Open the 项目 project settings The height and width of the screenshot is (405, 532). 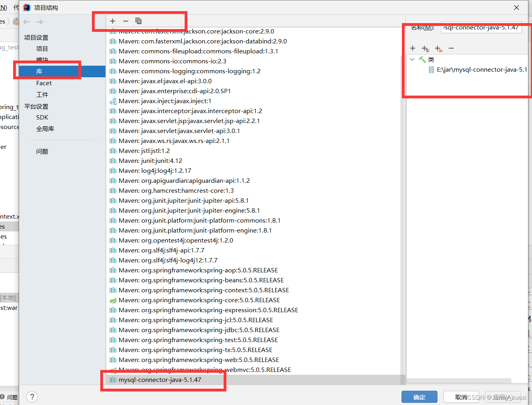42,49
